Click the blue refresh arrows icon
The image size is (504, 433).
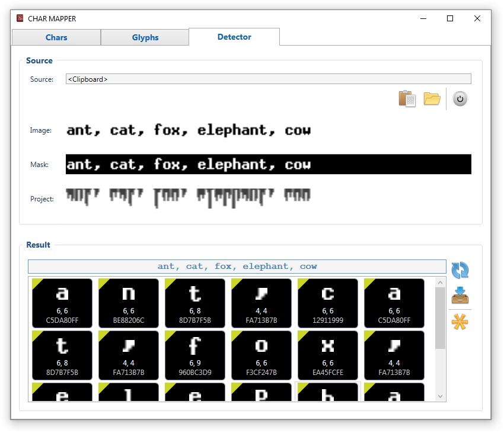[460, 270]
